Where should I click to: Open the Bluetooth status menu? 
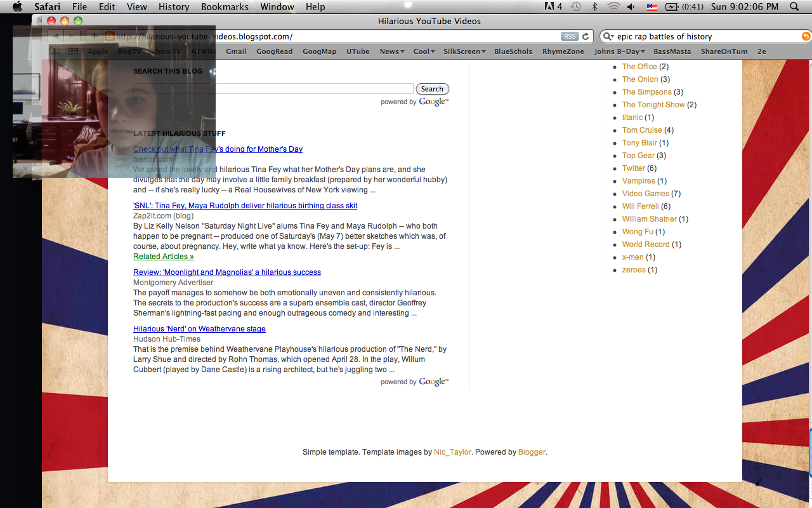pos(595,7)
